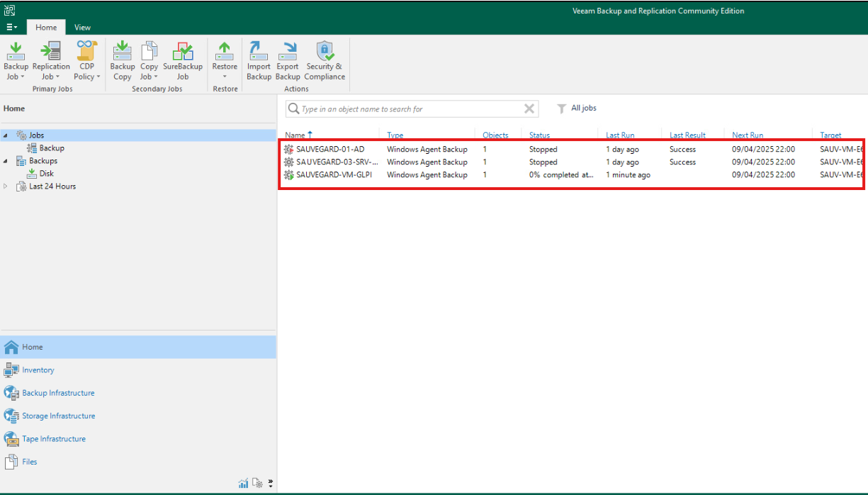
Task: Switch to the Home ribbon tab
Action: [x=46, y=27]
